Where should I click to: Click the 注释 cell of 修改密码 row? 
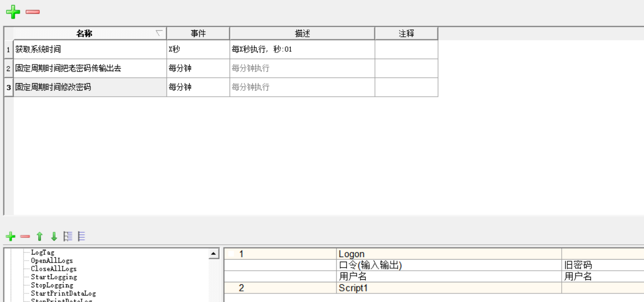point(406,87)
